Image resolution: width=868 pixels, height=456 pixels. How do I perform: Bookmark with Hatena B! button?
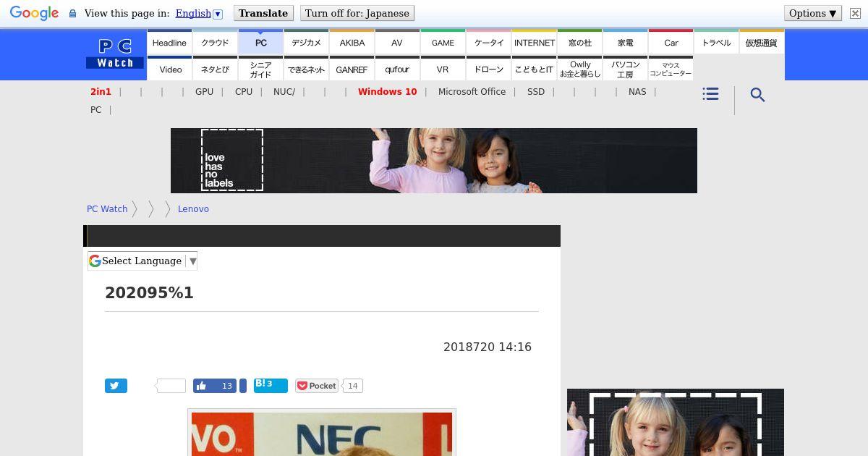coord(271,385)
